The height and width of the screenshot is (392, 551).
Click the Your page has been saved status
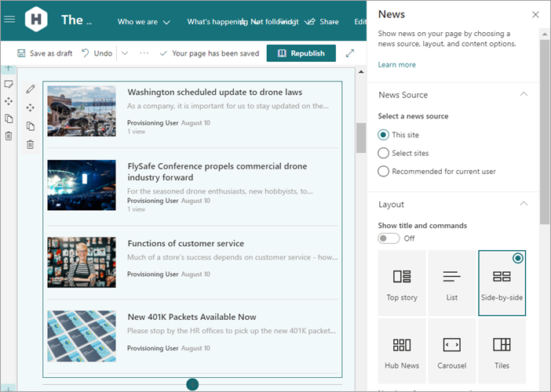[x=210, y=53]
